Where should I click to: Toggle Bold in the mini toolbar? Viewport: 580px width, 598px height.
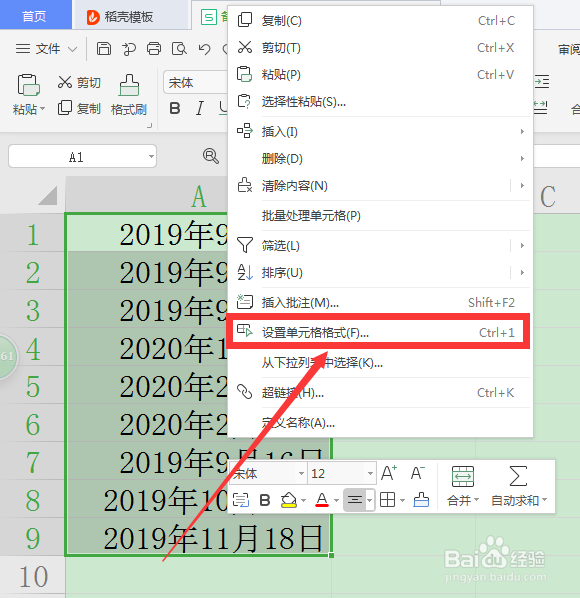tap(265, 500)
